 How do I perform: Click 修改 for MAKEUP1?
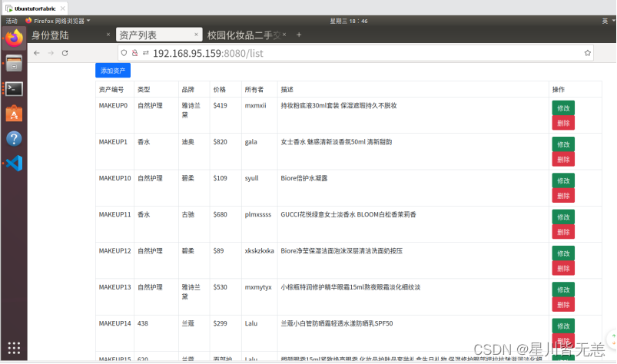[x=563, y=144]
